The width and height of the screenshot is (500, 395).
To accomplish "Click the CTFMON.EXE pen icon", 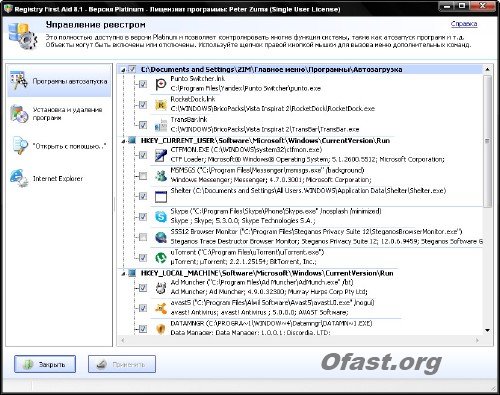I will 161,155.
